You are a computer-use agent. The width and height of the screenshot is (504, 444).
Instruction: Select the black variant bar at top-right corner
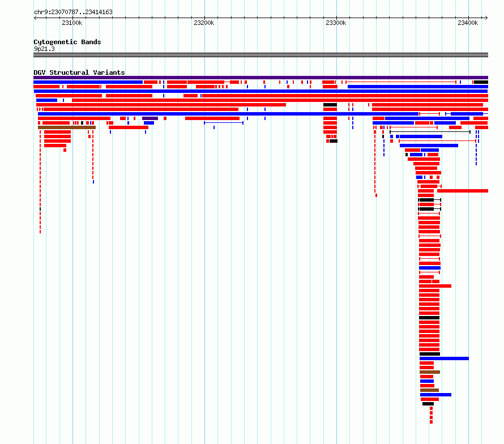481,82
